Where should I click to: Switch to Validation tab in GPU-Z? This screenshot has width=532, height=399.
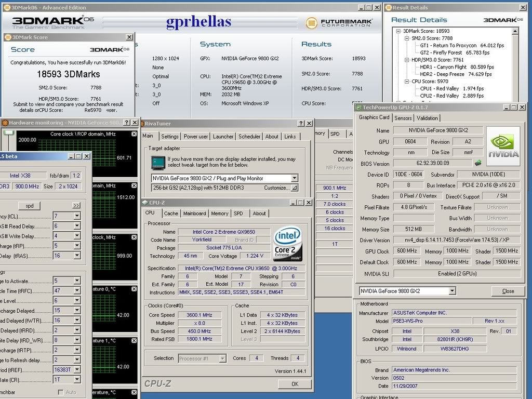point(427,118)
